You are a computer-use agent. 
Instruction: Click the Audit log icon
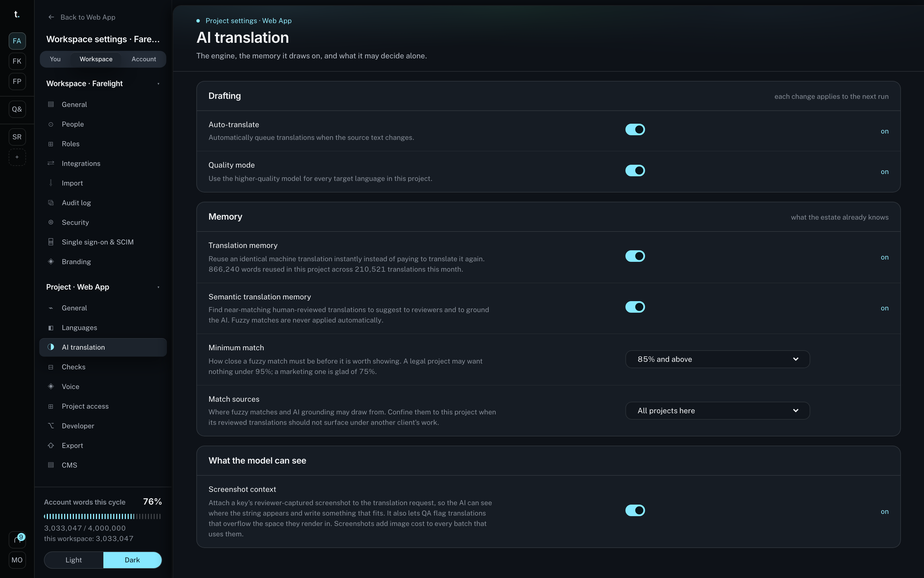click(51, 203)
